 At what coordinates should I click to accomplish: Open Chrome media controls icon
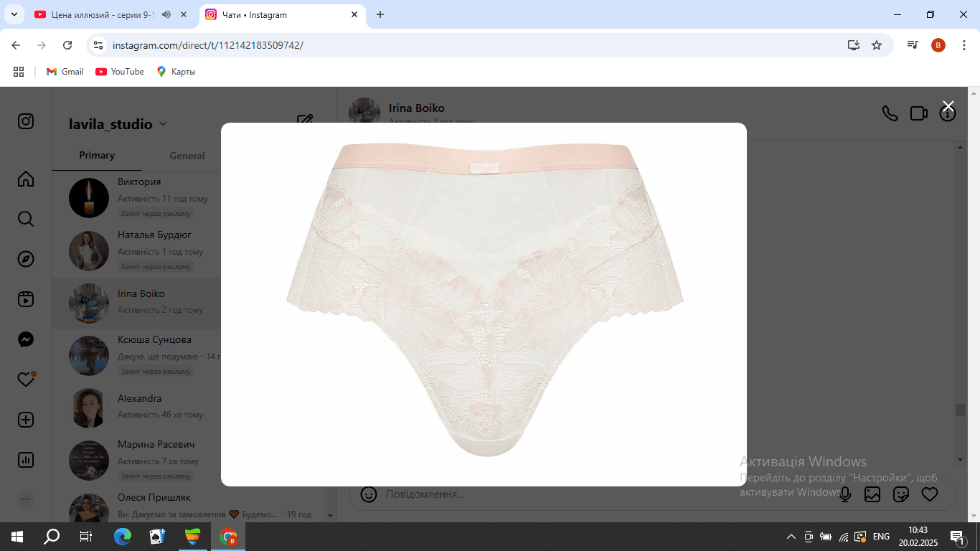(913, 45)
